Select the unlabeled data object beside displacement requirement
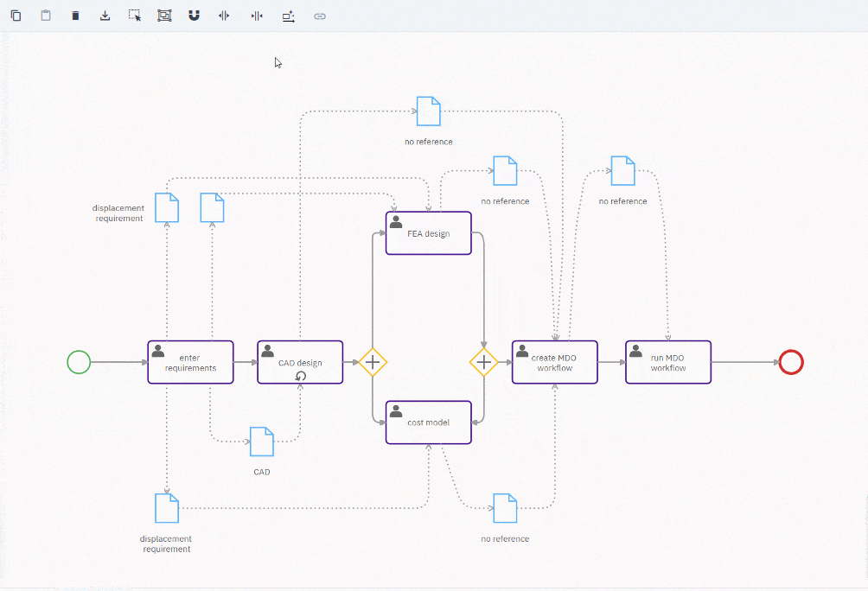This screenshot has height=591, width=868. coord(212,207)
